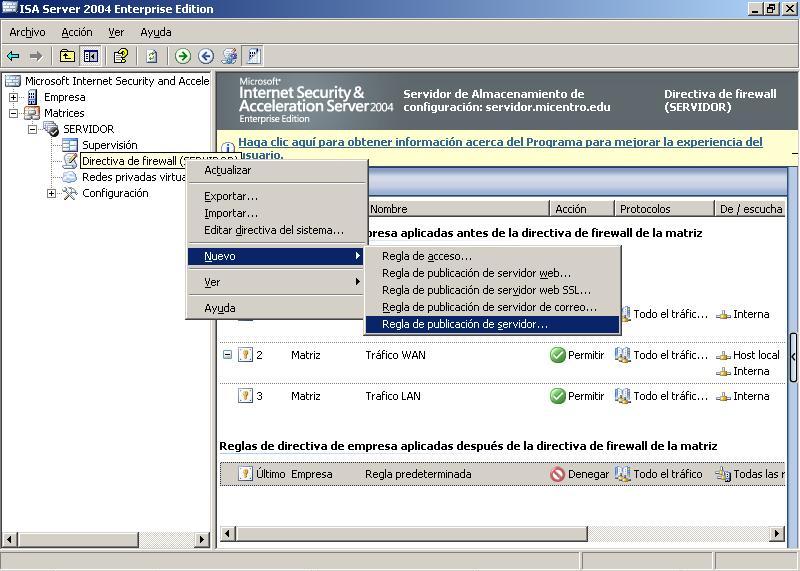Expand the Empresa tree node

(14, 97)
